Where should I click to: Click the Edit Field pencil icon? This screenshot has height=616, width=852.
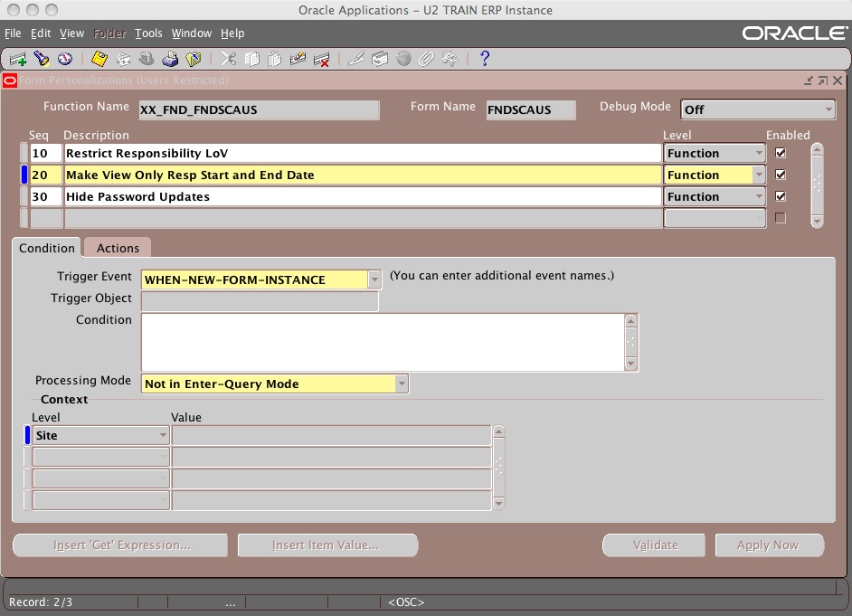point(356,59)
